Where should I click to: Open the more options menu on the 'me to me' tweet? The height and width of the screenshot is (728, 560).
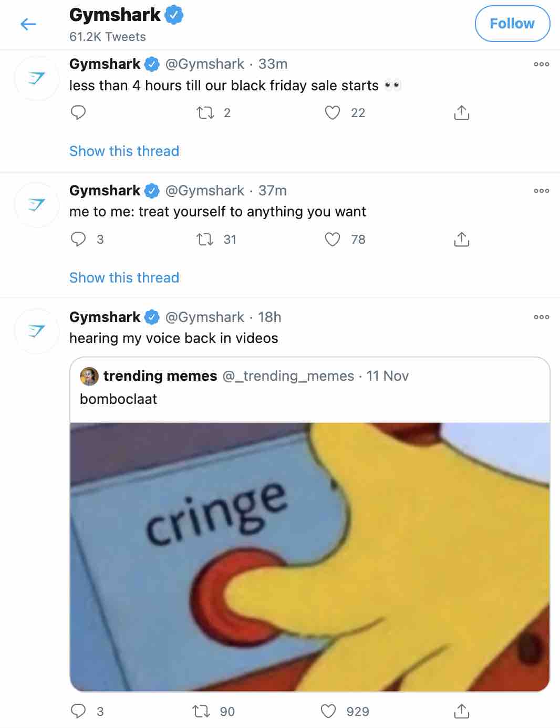pyautogui.click(x=541, y=191)
